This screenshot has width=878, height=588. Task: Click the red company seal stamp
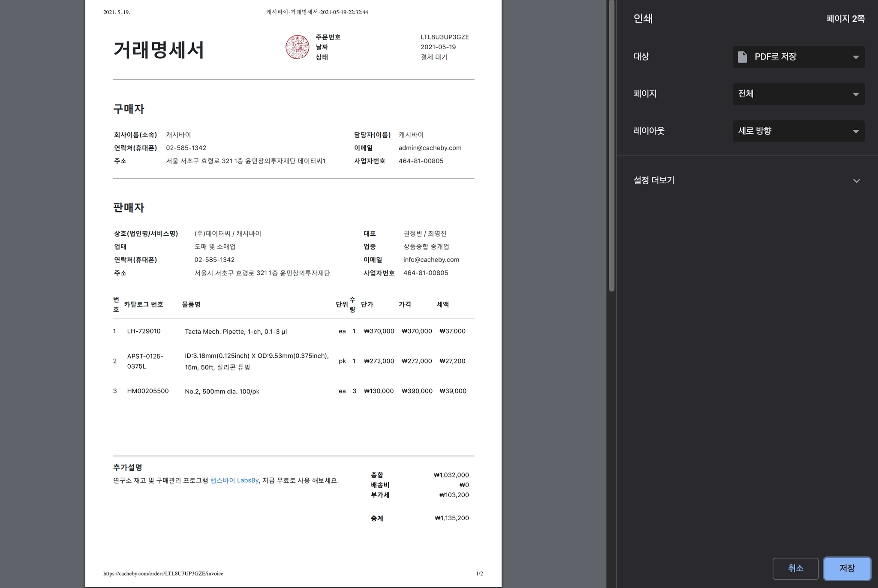(x=297, y=47)
